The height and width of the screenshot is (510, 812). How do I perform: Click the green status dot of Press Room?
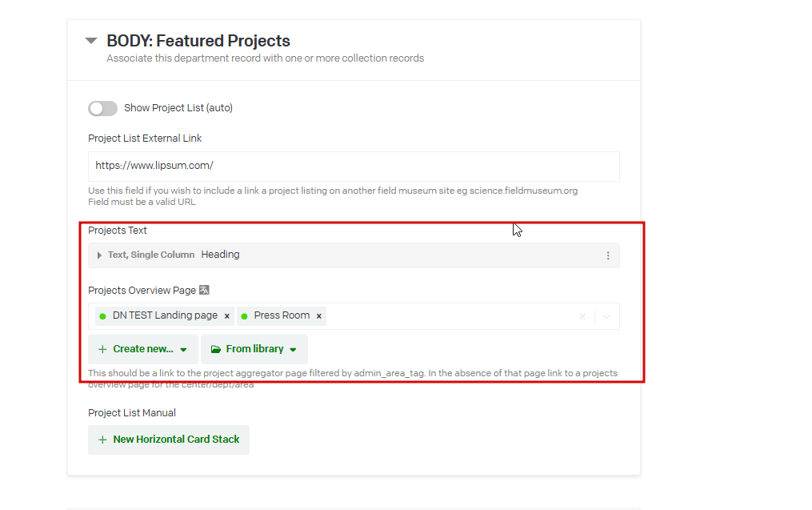coord(244,316)
